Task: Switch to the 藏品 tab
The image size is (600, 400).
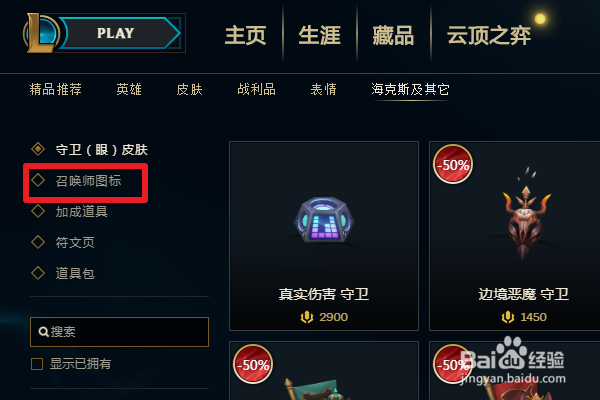Action: 393,36
